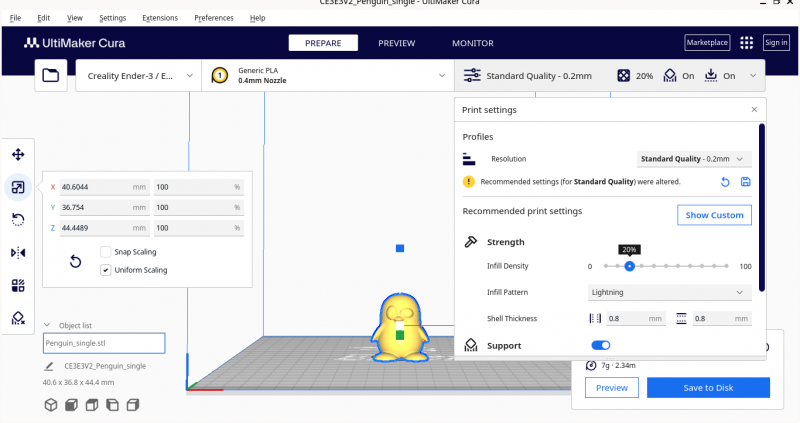Switch to the PREVIEW stage tab
Screen dimensions: 800x423
click(x=396, y=43)
